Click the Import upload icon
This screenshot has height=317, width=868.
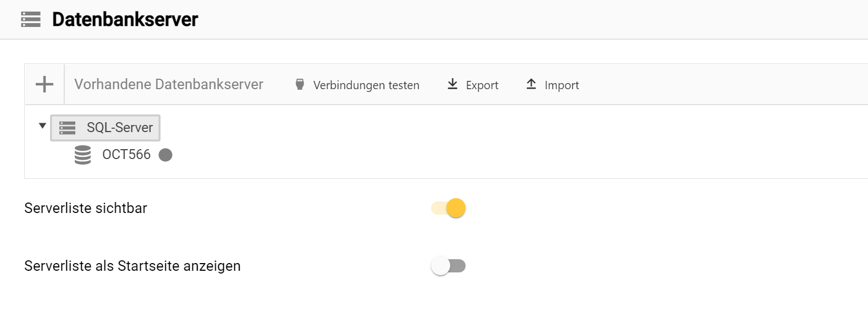click(530, 84)
